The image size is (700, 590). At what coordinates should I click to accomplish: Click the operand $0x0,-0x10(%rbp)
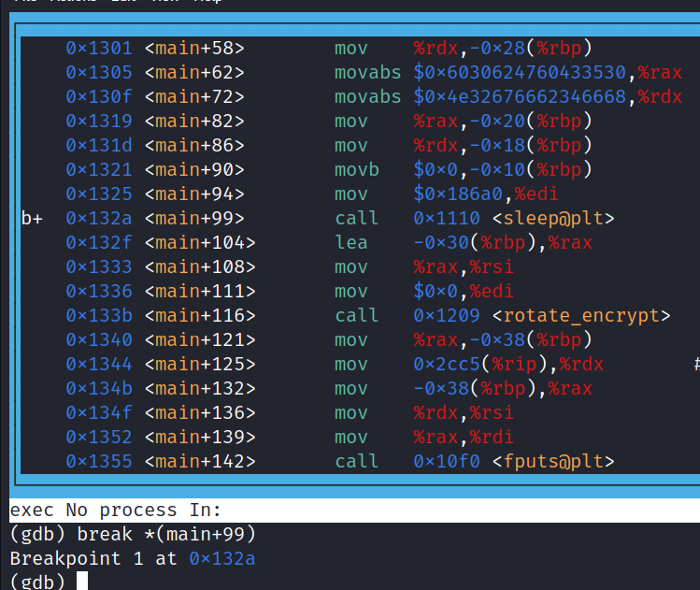tap(503, 170)
